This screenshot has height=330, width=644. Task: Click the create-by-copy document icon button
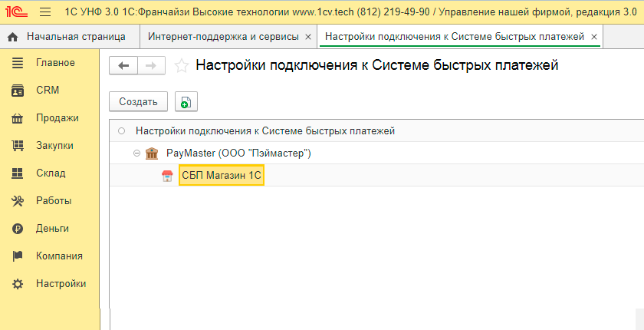(x=186, y=101)
